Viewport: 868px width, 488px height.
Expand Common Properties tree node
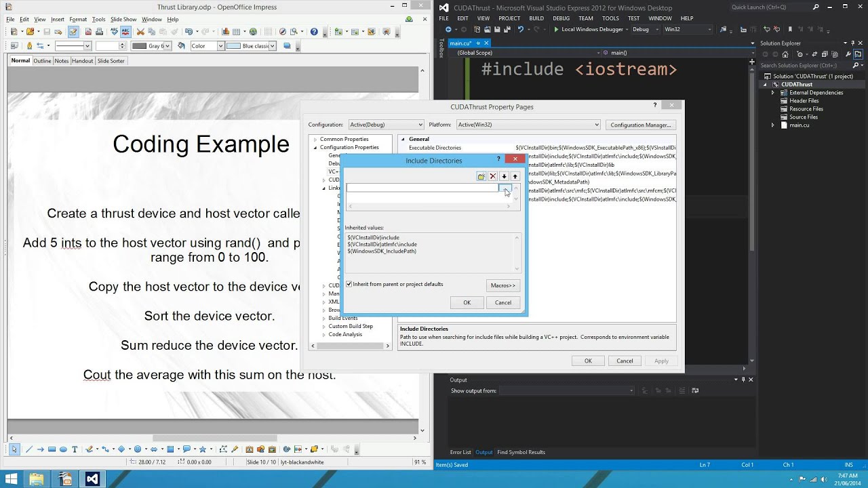(x=315, y=140)
